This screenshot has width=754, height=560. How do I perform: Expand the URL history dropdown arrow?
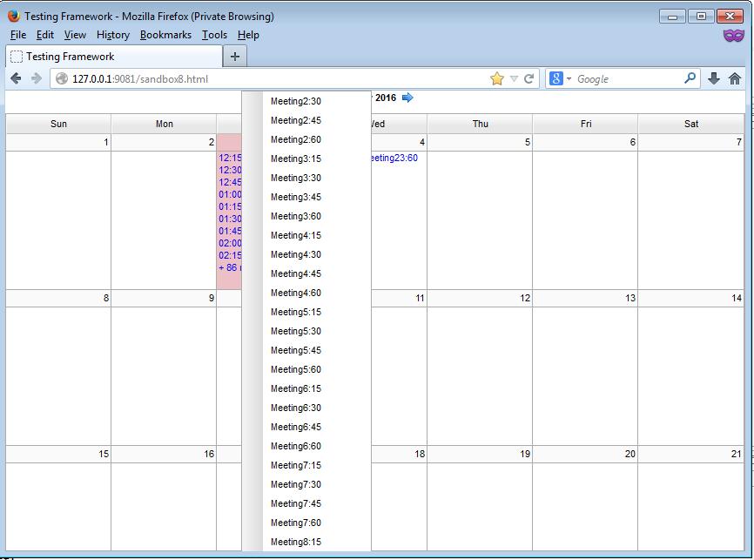click(x=514, y=78)
